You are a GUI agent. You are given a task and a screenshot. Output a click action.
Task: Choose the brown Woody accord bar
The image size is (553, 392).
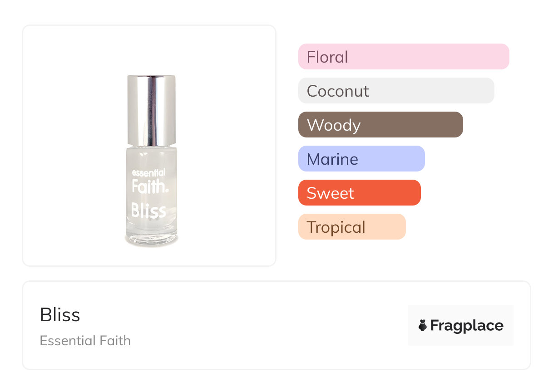pos(380,125)
